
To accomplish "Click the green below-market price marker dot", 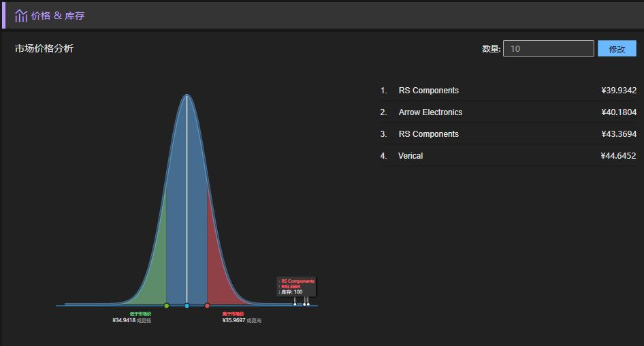I will point(166,306).
